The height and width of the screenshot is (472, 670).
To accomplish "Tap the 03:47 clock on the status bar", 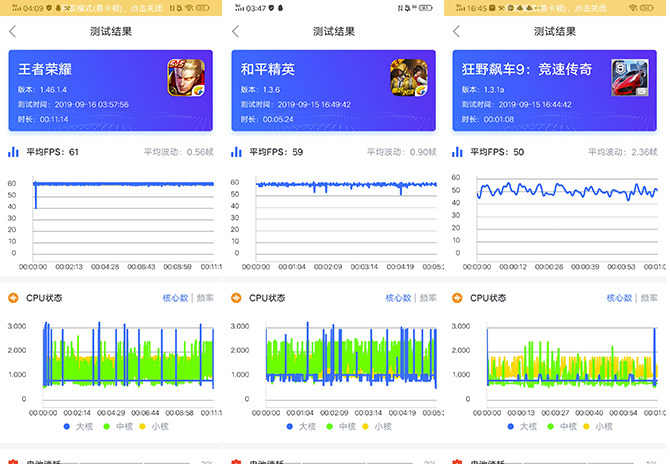I will pyautogui.click(x=256, y=8).
